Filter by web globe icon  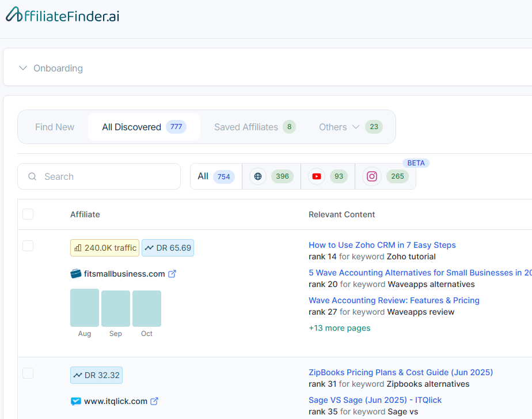[258, 176]
